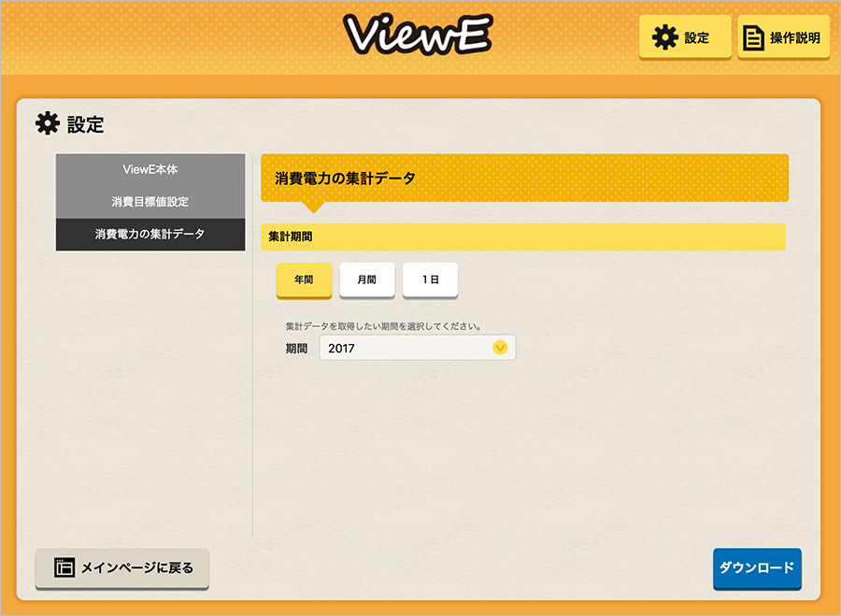Click the gear icon beside the 設定 page title
Viewport: 841px width, 616px height.
pos(48,124)
